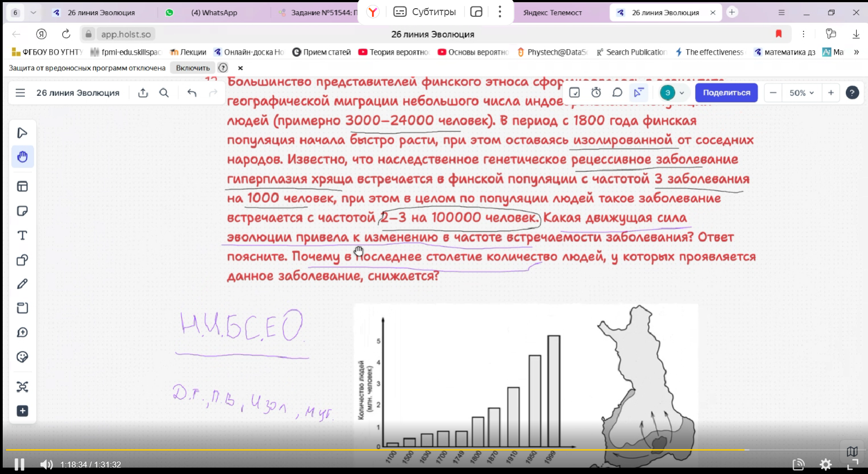Select the Hand pan tool

[22, 157]
